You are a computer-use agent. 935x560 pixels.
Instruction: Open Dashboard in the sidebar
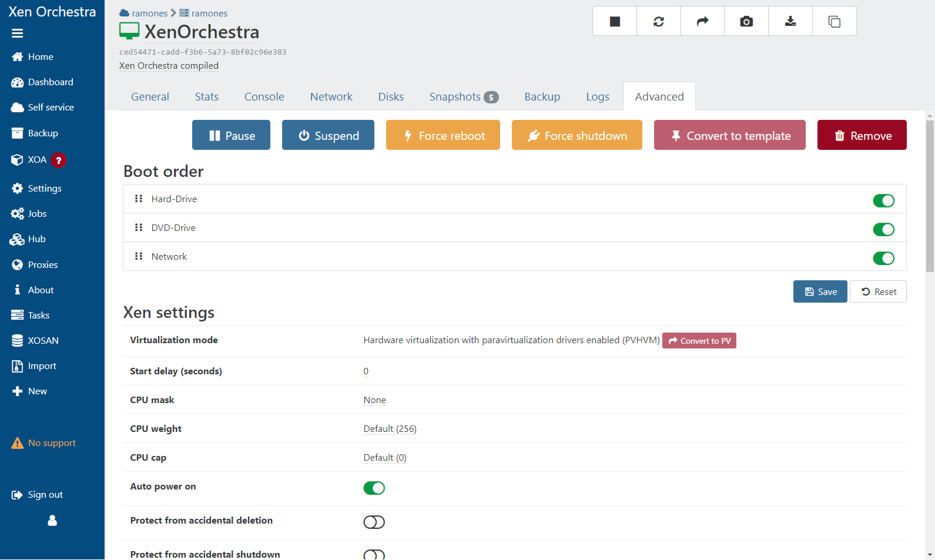(x=42, y=82)
